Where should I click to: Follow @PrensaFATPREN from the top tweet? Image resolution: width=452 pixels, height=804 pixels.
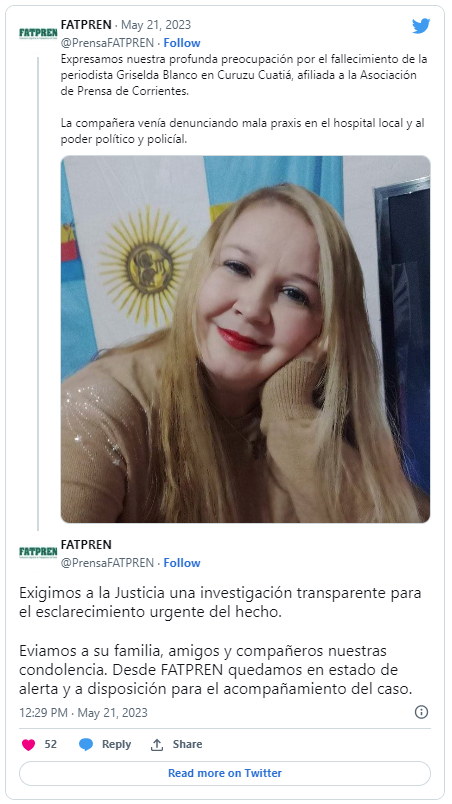(x=182, y=43)
